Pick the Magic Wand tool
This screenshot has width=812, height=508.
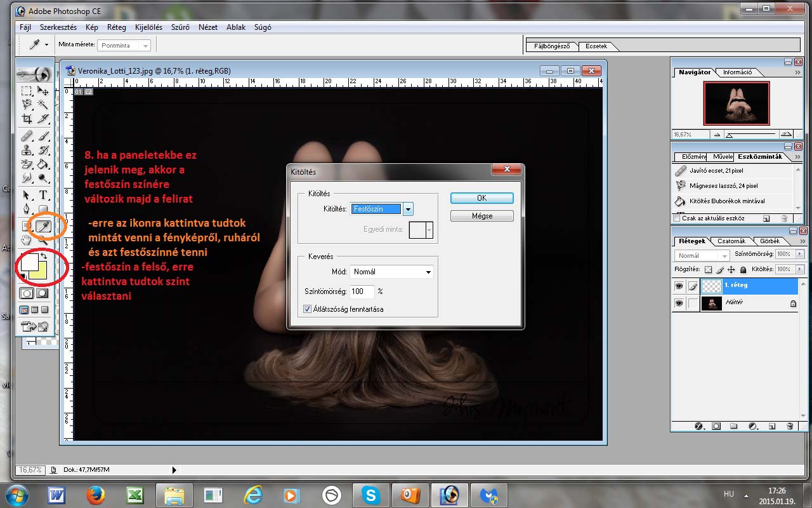[x=43, y=104]
